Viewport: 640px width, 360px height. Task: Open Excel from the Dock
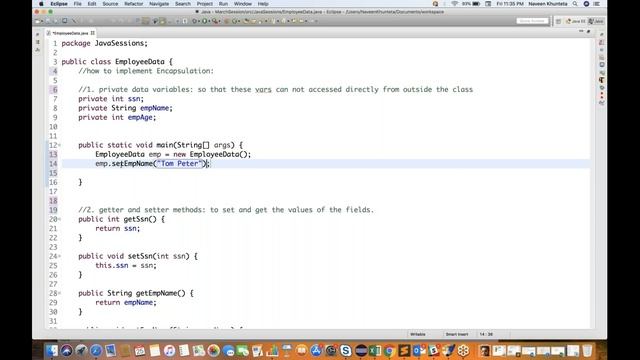click(374, 351)
